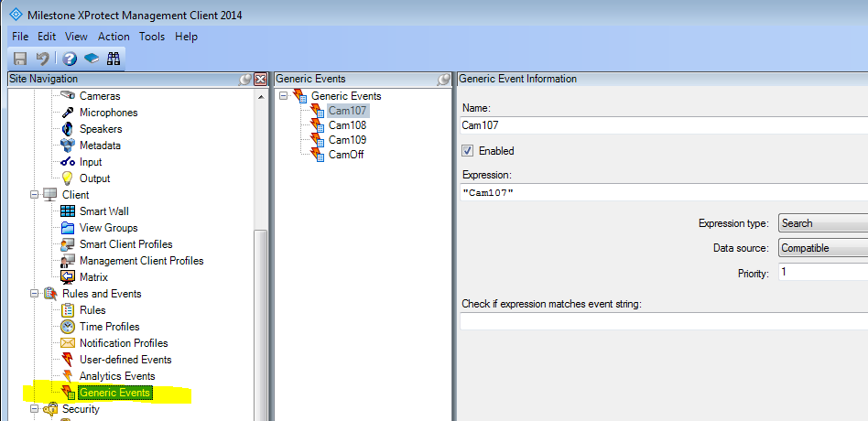The height and width of the screenshot is (421, 868).
Task: Collapse the Security tree node
Action: [34, 409]
